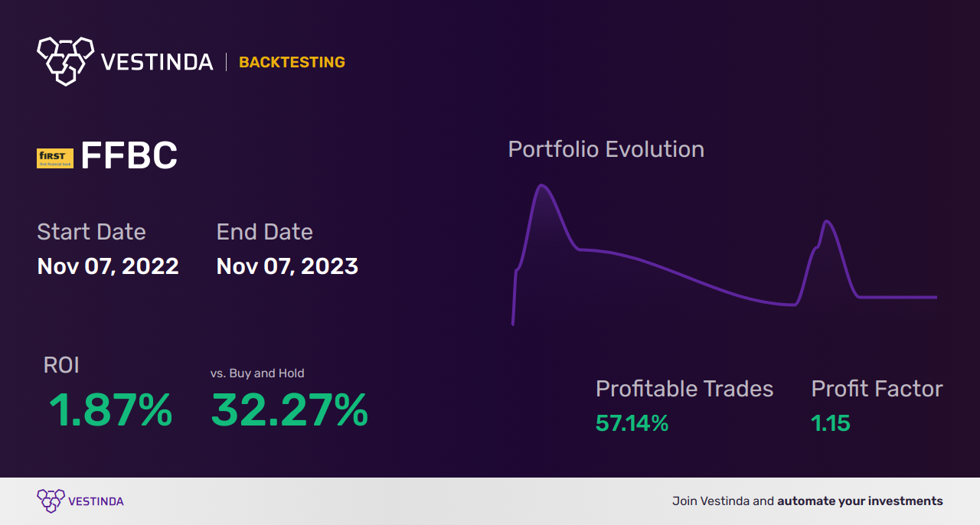Click the first peak of the portfolio chart
The image size is (980, 525).
[542, 186]
